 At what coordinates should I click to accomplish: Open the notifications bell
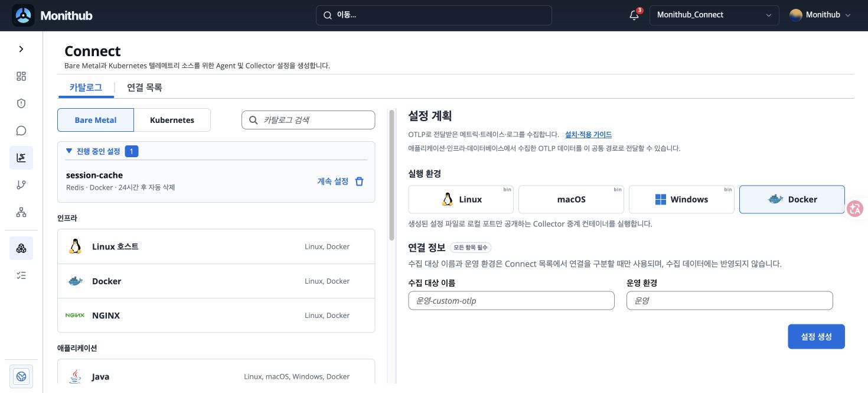click(634, 15)
